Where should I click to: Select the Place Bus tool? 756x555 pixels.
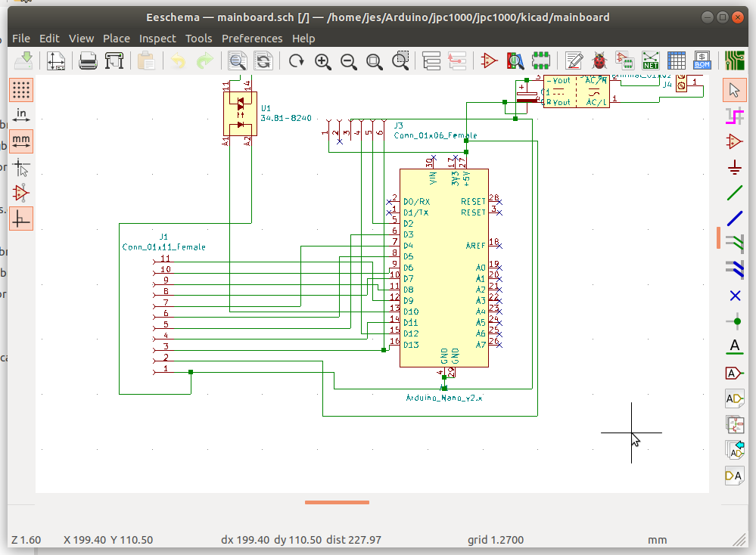tap(734, 219)
